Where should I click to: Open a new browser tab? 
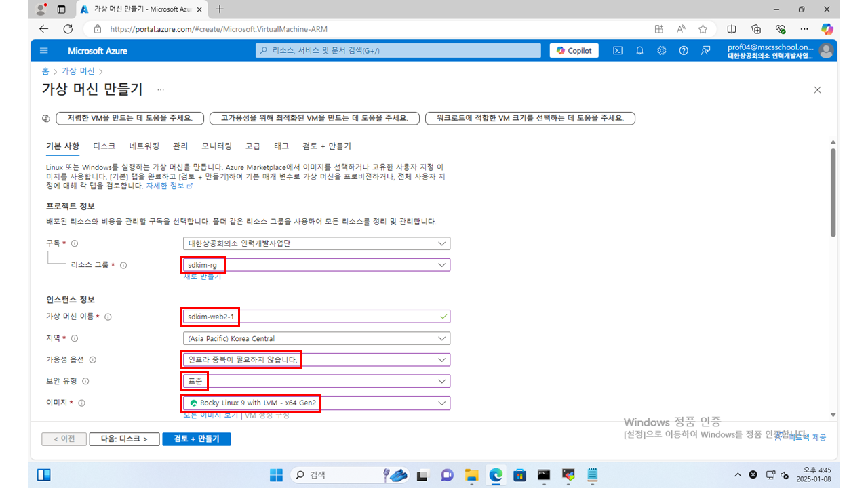[219, 9]
